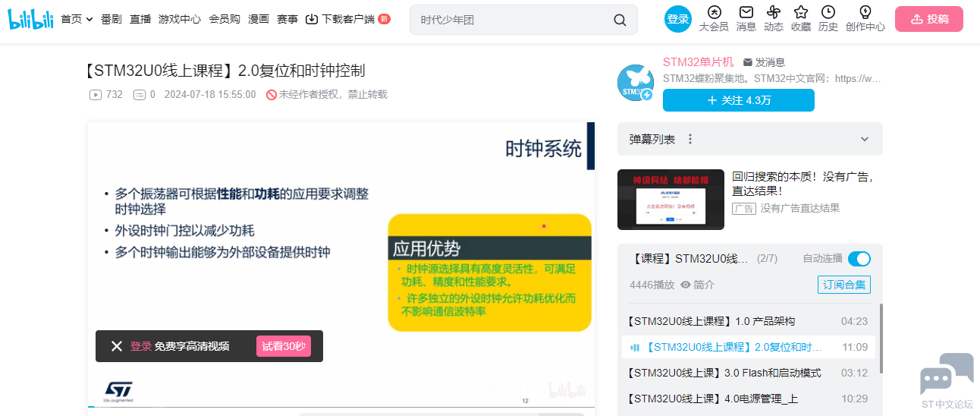Open the 漫画 section
The image size is (980, 416).
tap(259, 19)
